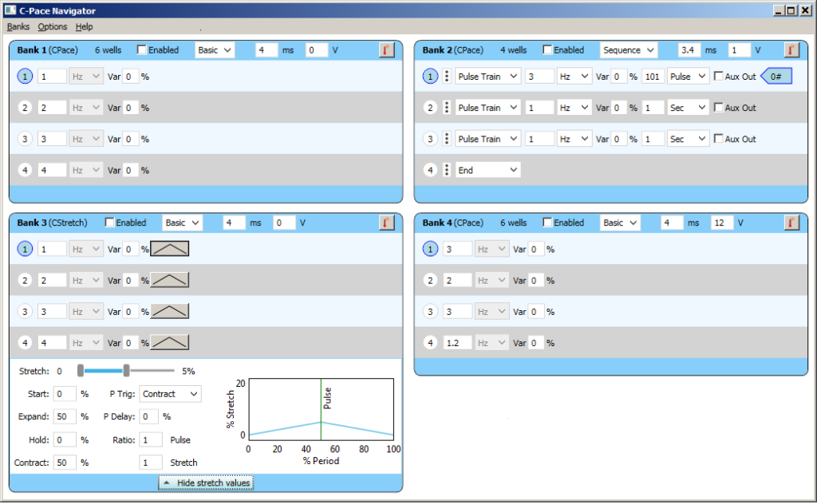Click the red pulse graph icon in Bank 1
This screenshot has height=504, width=817.
(x=386, y=49)
